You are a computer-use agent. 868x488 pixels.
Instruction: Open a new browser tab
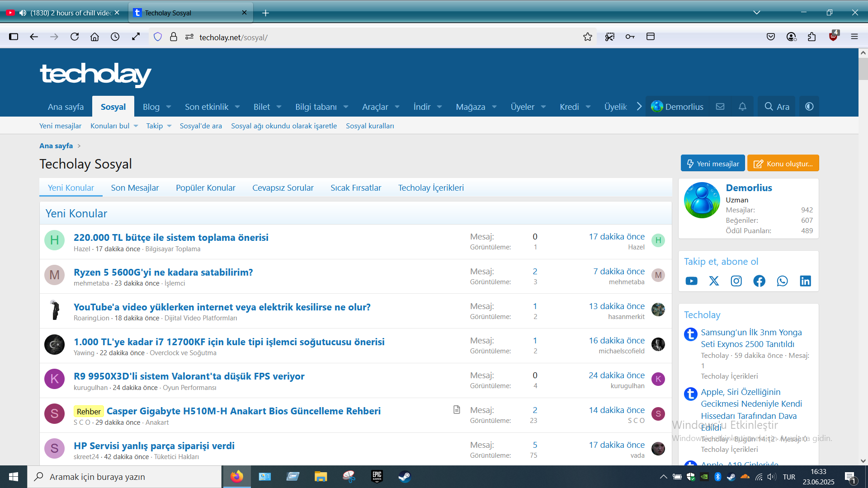point(266,13)
